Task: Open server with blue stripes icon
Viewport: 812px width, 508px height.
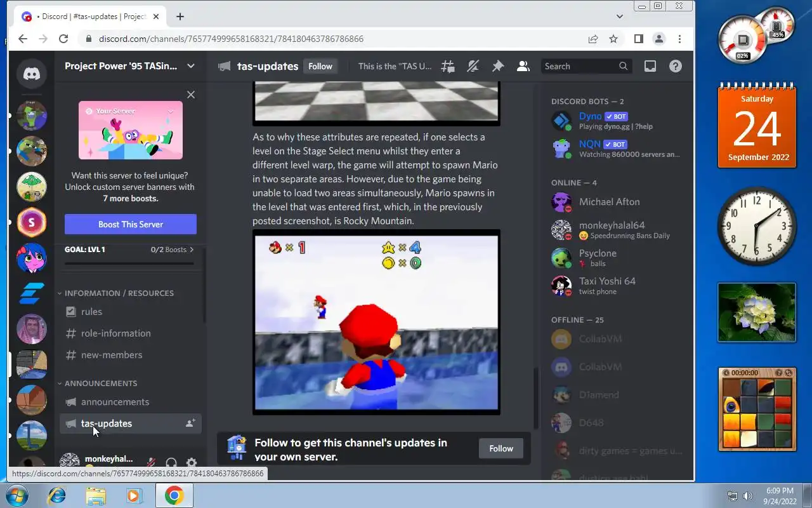Action: coord(31,293)
